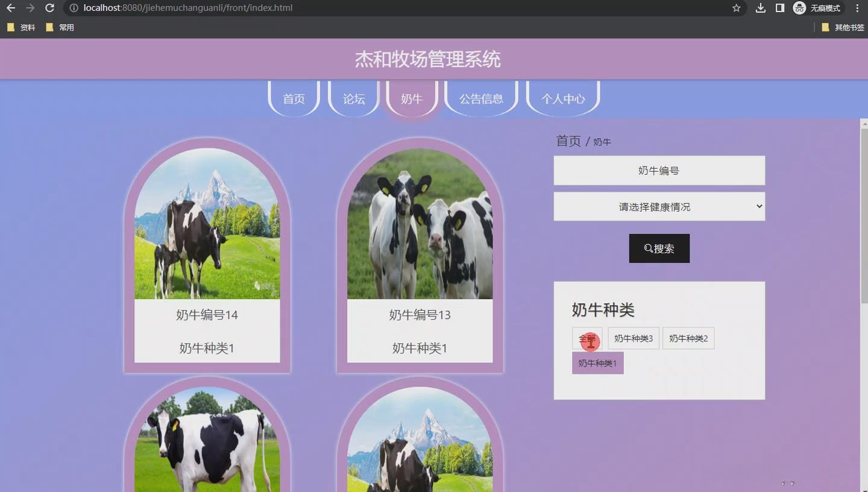Open the browser menu with three dots
The height and width of the screenshot is (492, 868).
(x=857, y=8)
